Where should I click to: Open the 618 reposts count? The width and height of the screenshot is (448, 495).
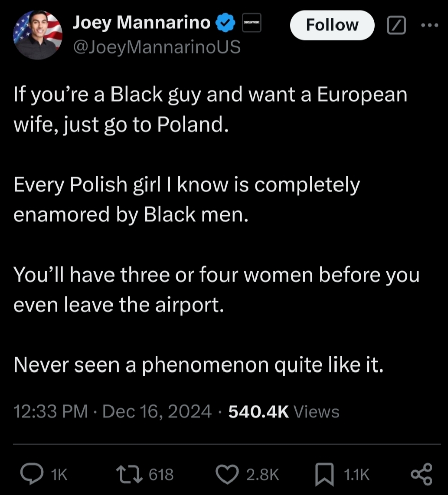click(161, 474)
